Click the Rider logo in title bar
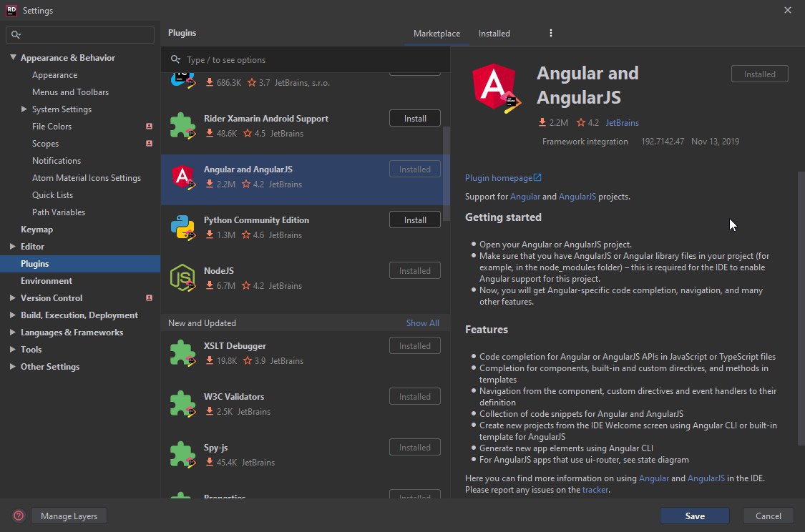The width and height of the screenshot is (805, 532). (11, 10)
